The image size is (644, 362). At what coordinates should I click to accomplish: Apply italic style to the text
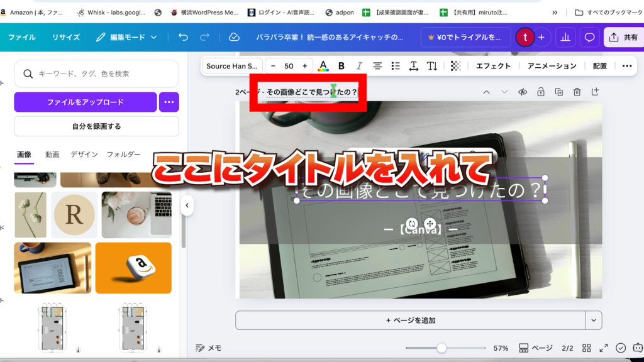[359, 66]
